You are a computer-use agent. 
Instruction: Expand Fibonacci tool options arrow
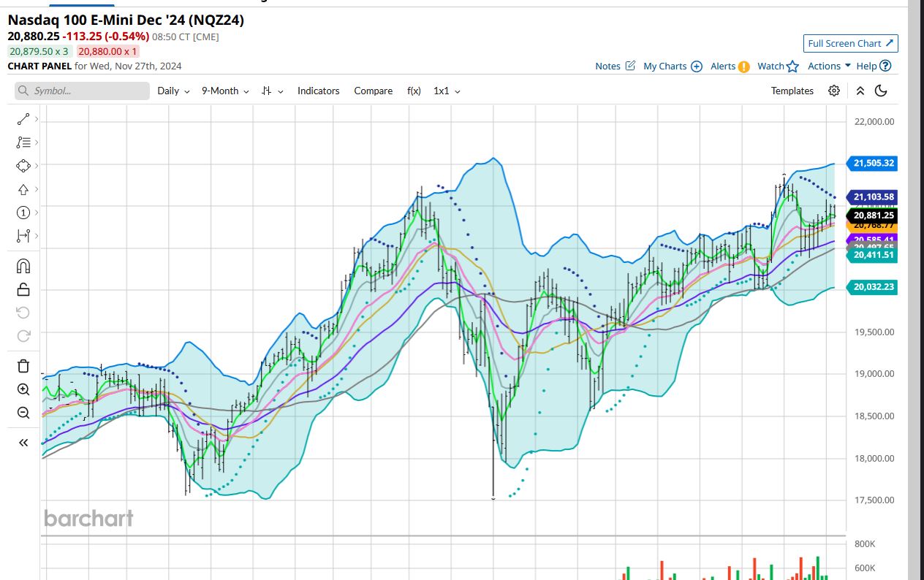click(x=37, y=142)
